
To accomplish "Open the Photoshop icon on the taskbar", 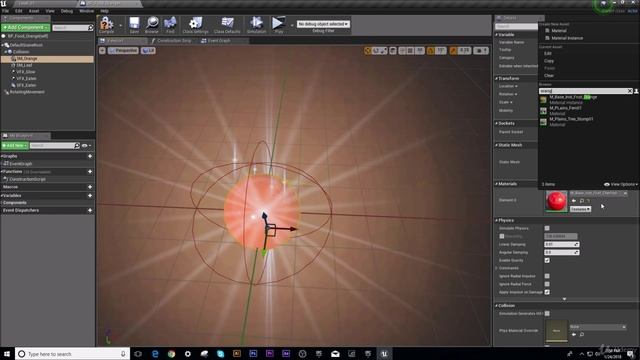I will click(253, 353).
